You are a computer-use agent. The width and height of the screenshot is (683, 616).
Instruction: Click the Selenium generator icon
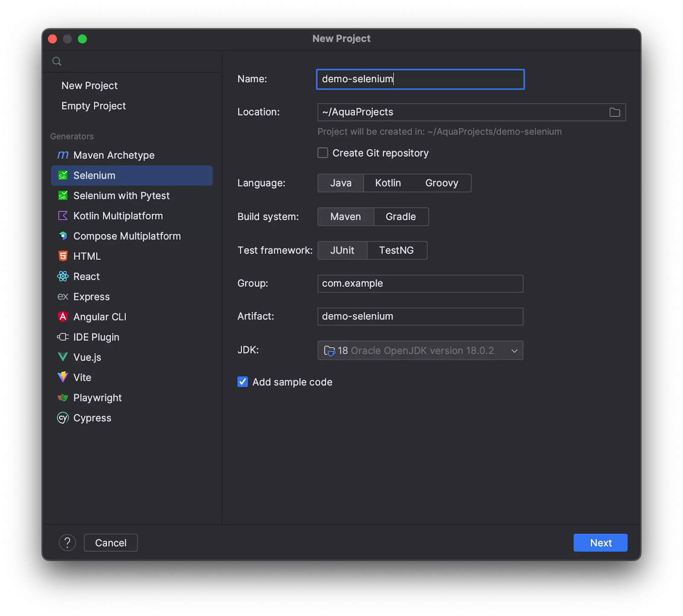[63, 175]
